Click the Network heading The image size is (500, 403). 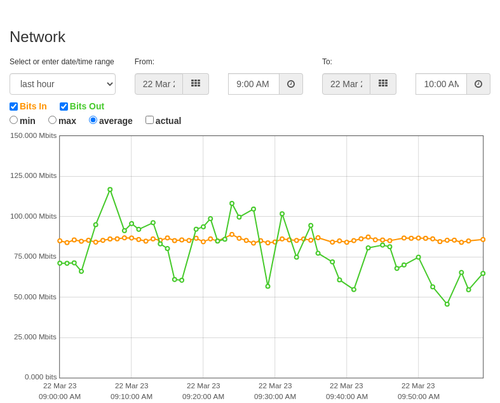(x=37, y=37)
